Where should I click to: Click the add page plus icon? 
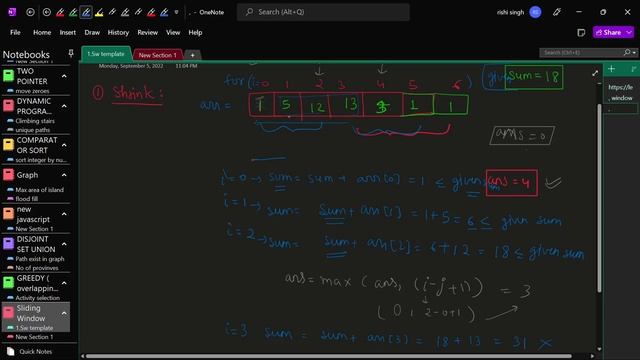611,69
